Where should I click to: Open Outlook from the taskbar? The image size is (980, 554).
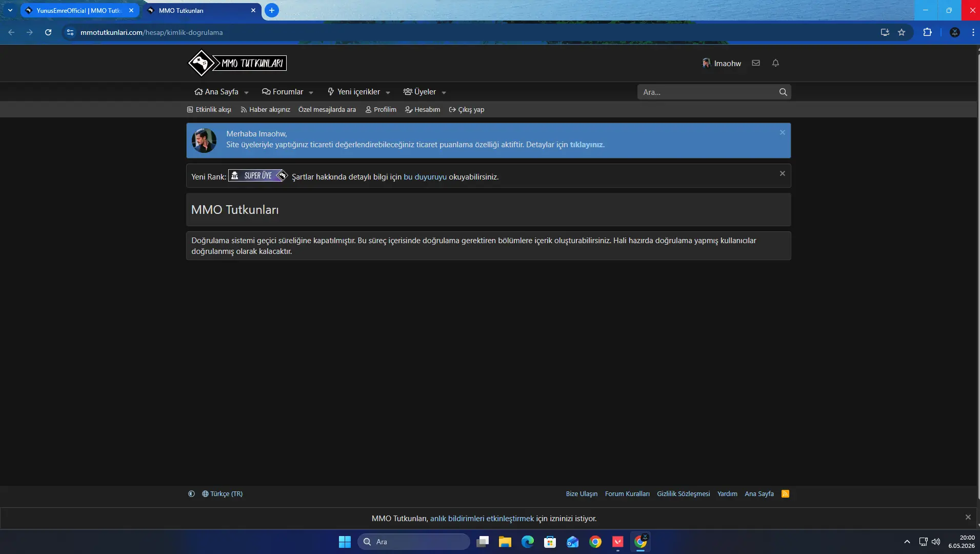(572, 542)
